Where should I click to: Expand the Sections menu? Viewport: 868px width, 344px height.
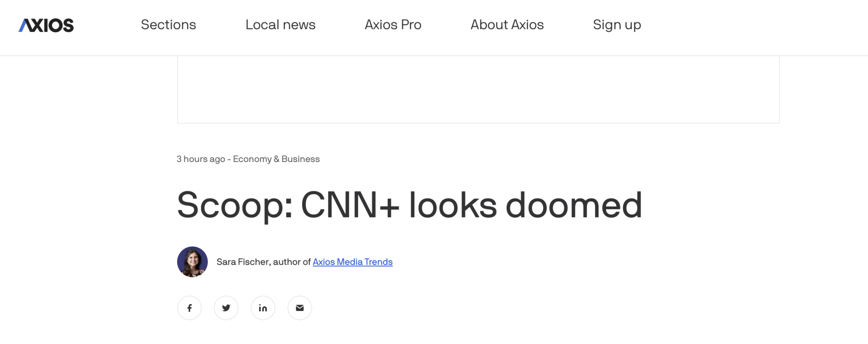pyautogui.click(x=168, y=25)
